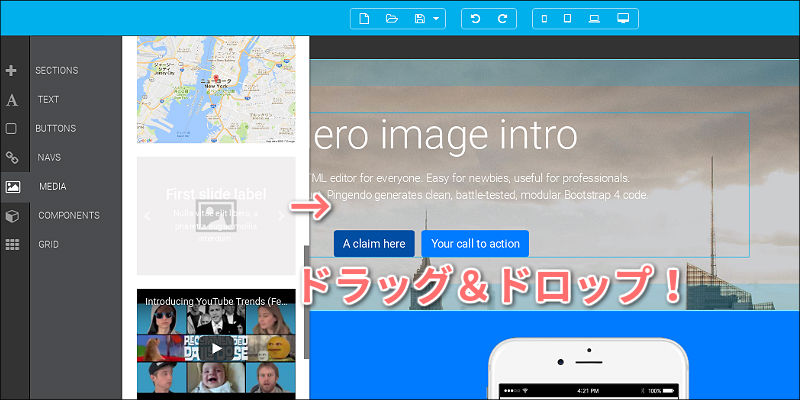Save with the floppy disk icon
The image size is (800, 400).
coord(420,19)
